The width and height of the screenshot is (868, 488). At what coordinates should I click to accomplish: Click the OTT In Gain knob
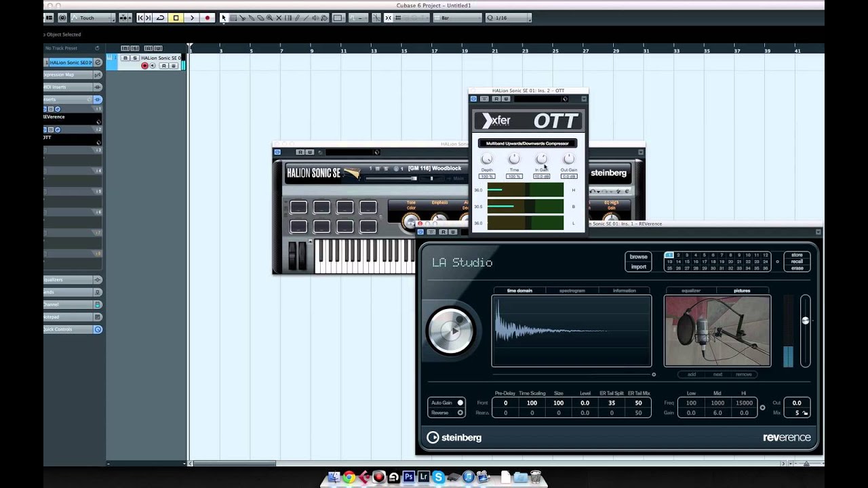[x=541, y=159]
